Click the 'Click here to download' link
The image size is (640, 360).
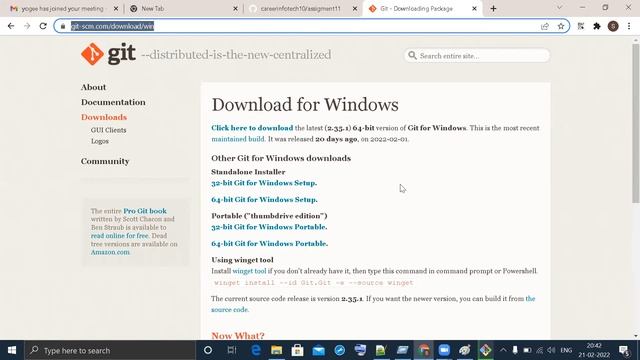(x=252, y=128)
